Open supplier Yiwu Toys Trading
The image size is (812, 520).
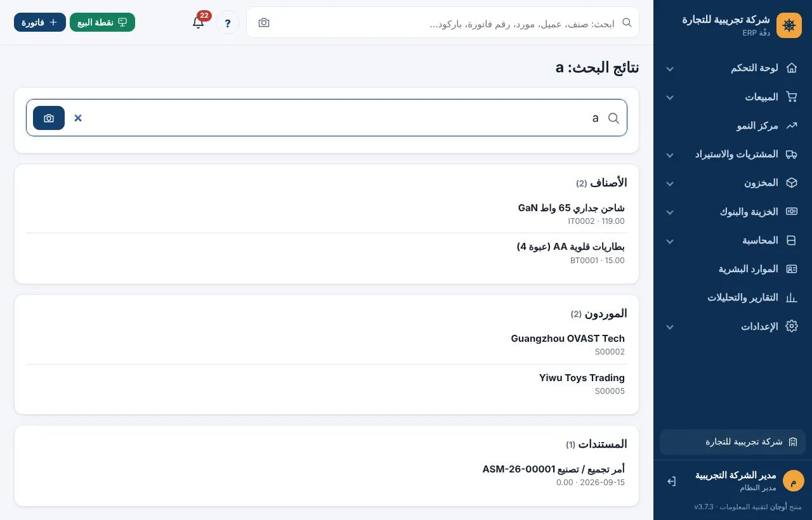pos(327,384)
